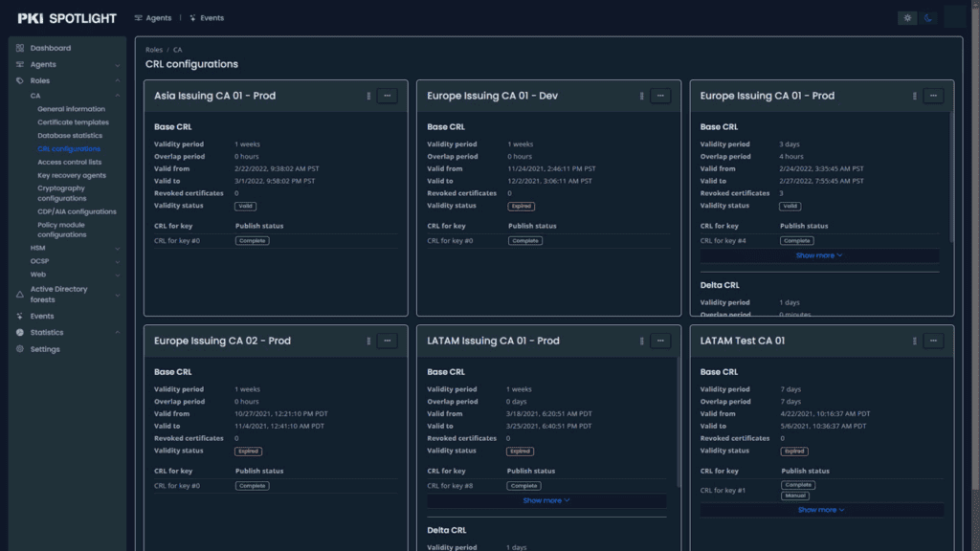The image size is (980, 551).
Task: Click the 'LATAM Test CA 01' card title
Action: coord(743,342)
